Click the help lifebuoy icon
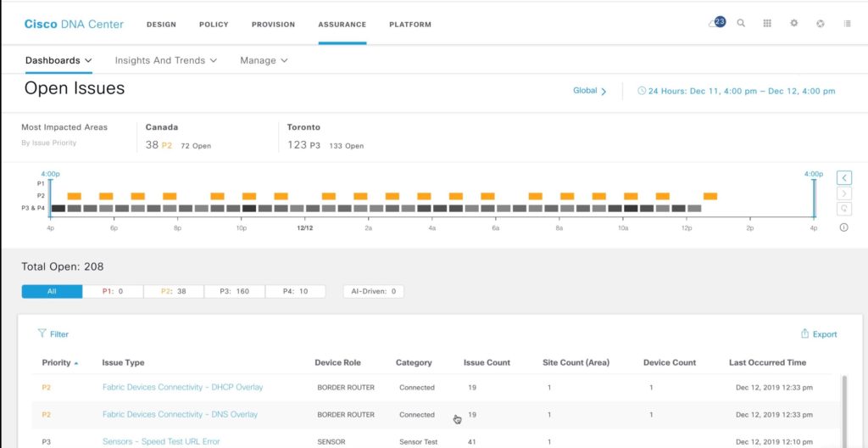868x448 pixels. tap(821, 24)
